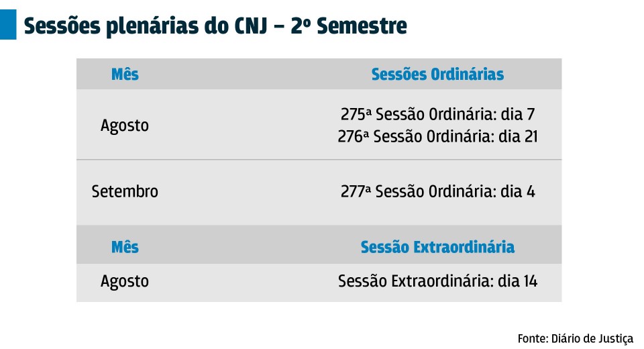Click the first Mês column header
This screenshot has width=644, height=349.
click(125, 74)
